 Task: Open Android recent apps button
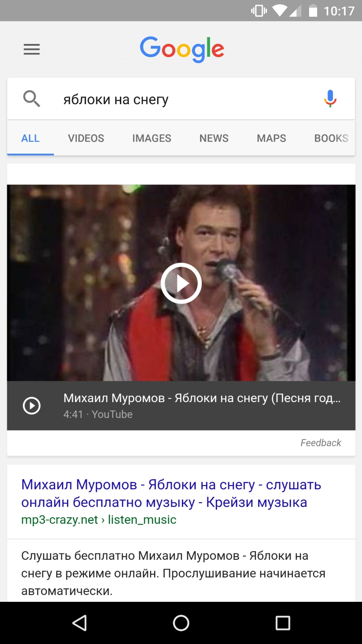click(283, 623)
